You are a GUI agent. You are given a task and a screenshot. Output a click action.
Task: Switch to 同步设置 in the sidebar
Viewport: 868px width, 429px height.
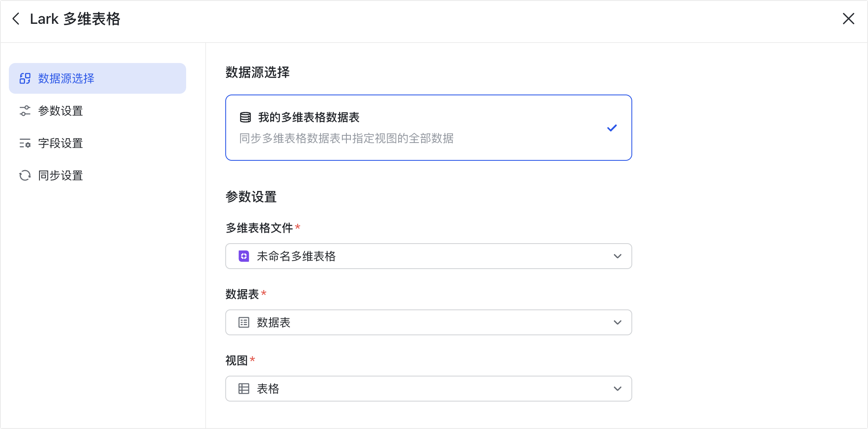click(97, 175)
